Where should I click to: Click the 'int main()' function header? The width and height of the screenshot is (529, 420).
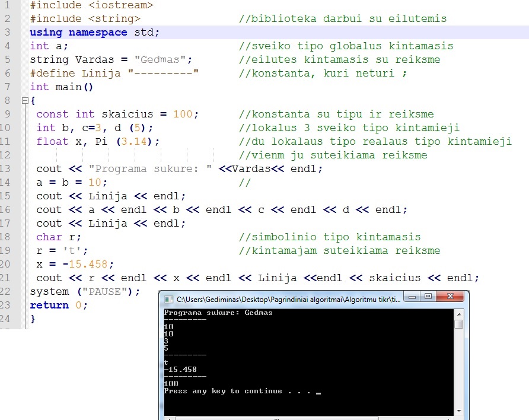pyautogui.click(x=62, y=87)
